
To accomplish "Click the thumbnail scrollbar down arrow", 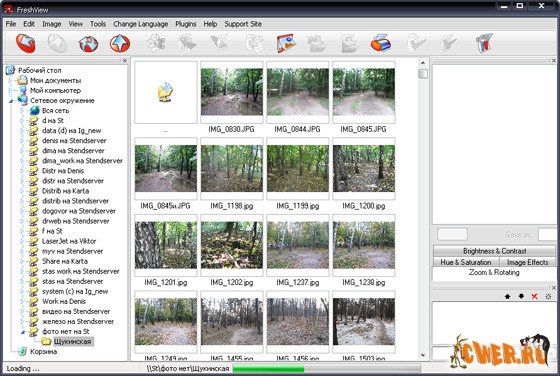I will pos(423,355).
